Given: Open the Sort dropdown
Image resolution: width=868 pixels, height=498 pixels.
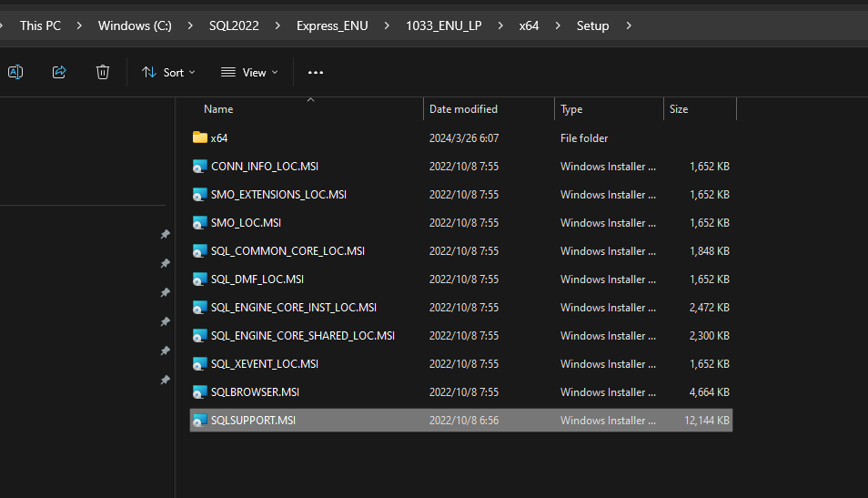Looking at the screenshot, I should click(168, 73).
